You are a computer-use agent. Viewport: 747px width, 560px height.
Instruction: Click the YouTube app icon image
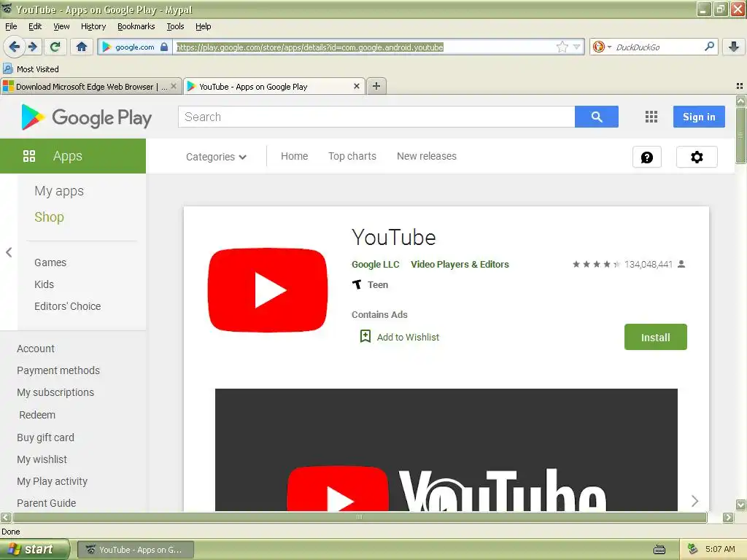click(268, 290)
